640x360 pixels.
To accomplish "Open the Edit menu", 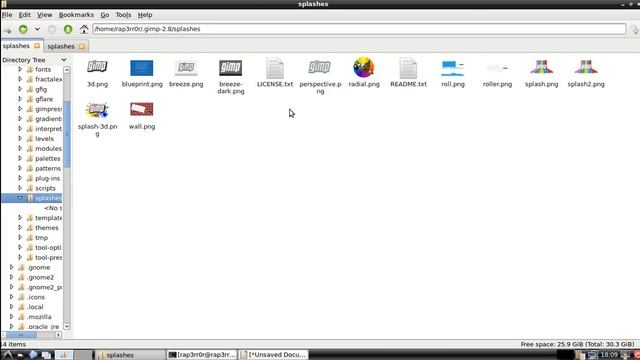I will pyautogui.click(x=24, y=15).
